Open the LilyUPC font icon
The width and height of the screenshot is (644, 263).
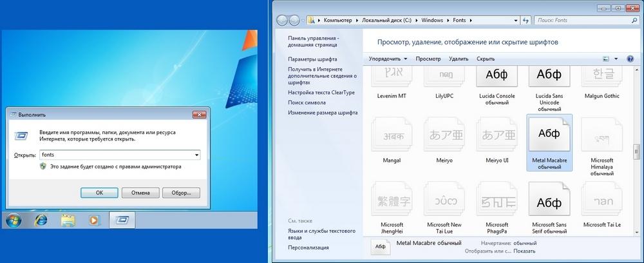coord(444,77)
